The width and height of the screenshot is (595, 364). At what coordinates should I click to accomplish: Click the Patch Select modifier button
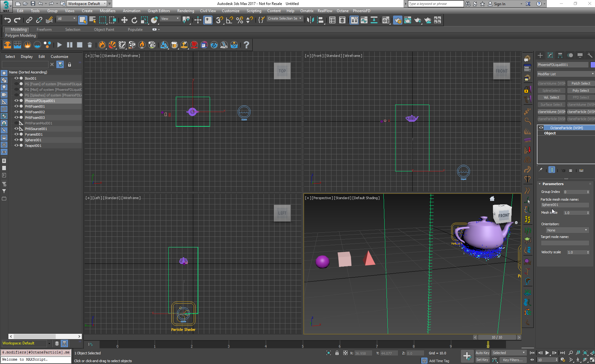[581, 83]
